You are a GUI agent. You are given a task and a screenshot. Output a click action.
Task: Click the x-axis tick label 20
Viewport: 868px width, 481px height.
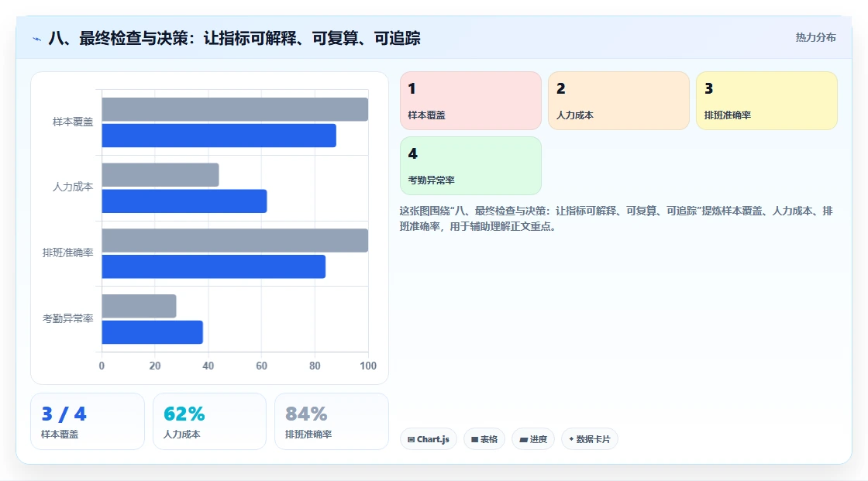[x=155, y=366]
